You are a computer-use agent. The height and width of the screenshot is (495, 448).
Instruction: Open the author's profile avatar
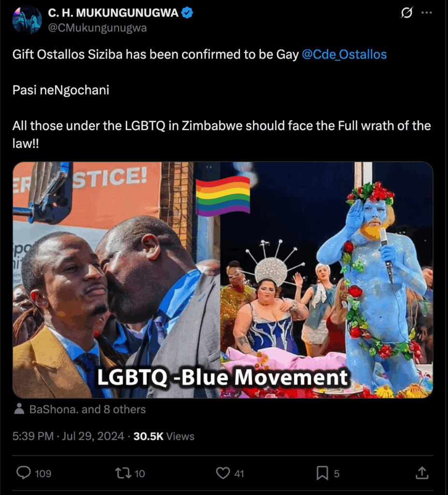[27, 19]
